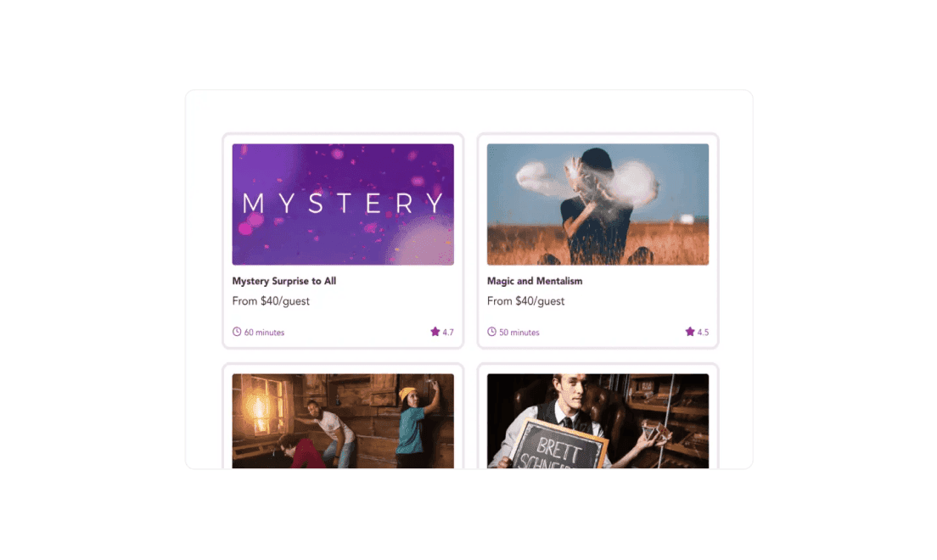The image size is (937, 560).
Task: Click the clock icon beside 60 minutes
Action: tap(237, 332)
